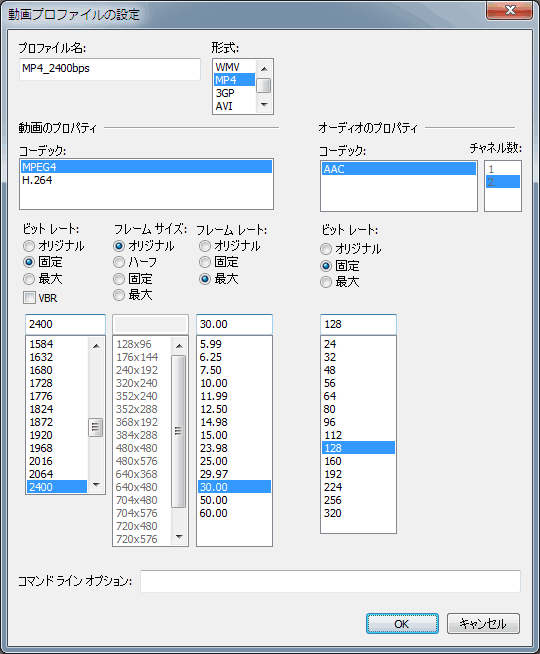This screenshot has height=654, width=540.
Task: Select 2064 in video bitrate list
Action: point(57,474)
